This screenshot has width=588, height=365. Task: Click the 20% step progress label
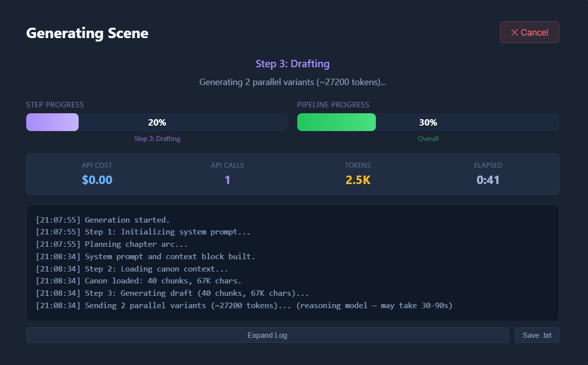click(157, 122)
